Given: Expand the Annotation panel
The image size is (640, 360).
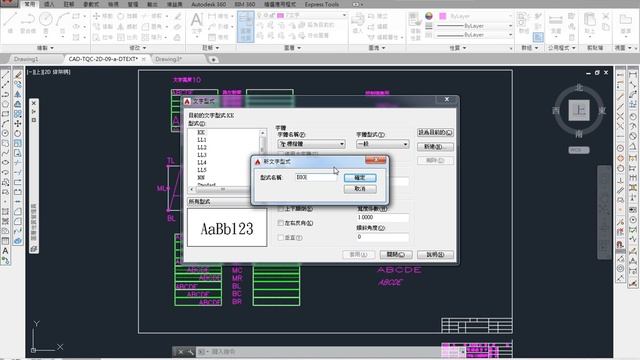Looking at the screenshot, I should 211,48.
